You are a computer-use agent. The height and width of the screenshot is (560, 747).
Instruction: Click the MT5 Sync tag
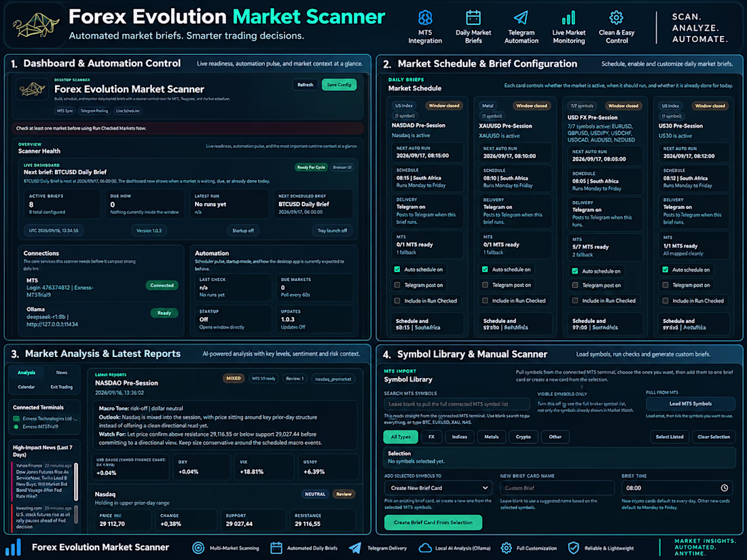pyautogui.click(x=65, y=111)
